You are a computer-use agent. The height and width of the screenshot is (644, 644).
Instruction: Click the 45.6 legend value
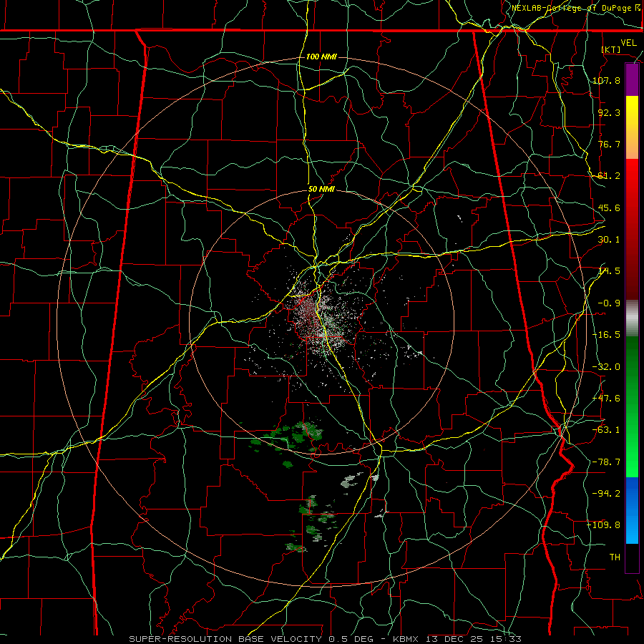609,208
